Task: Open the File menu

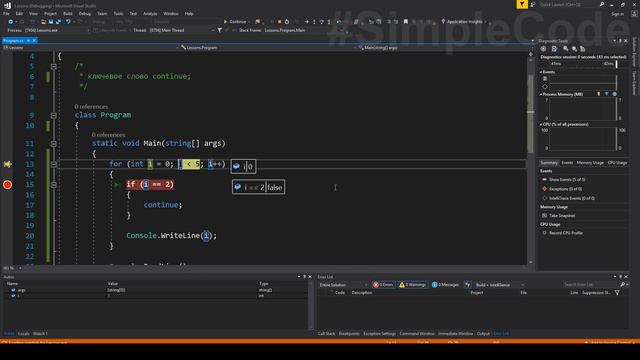Action: pyautogui.click(x=7, y=13)
